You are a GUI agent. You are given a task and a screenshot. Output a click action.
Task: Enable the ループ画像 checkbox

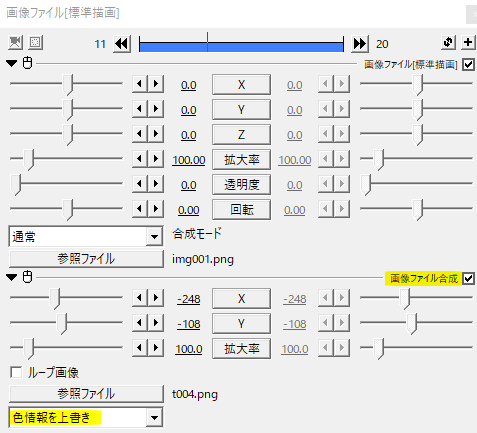[16, 372]
